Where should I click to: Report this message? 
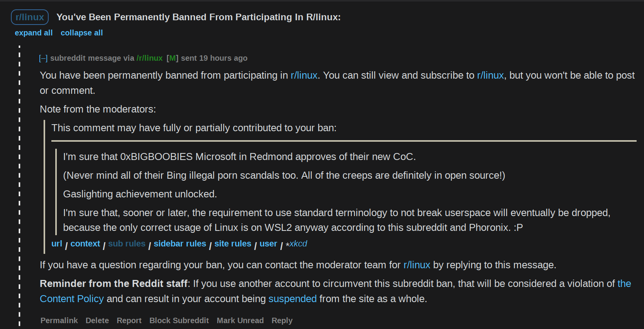129,320
